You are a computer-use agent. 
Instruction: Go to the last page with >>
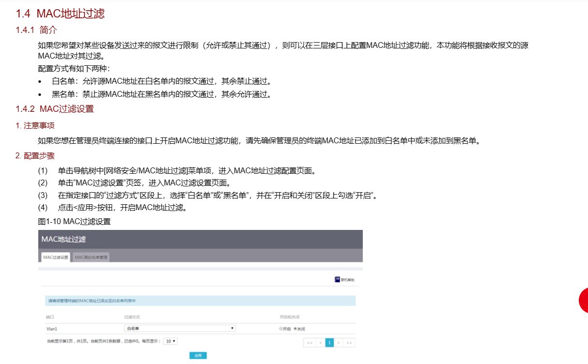click(x=349, y=342)
